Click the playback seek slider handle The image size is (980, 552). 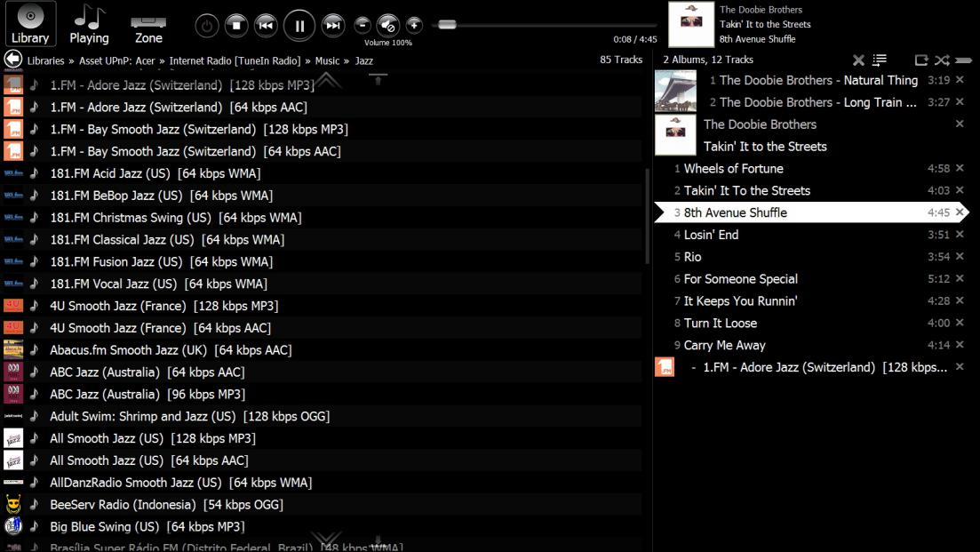point(447,25)
